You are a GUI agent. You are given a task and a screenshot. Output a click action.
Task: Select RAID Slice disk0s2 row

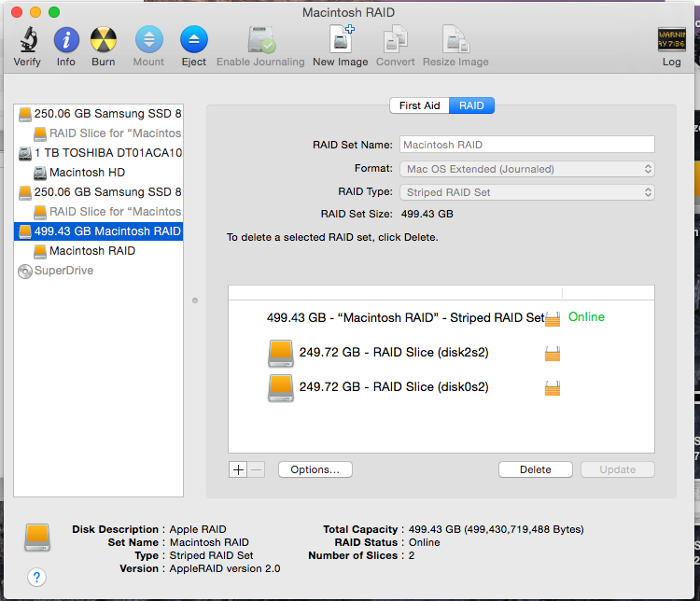click(x=441, y=387)
